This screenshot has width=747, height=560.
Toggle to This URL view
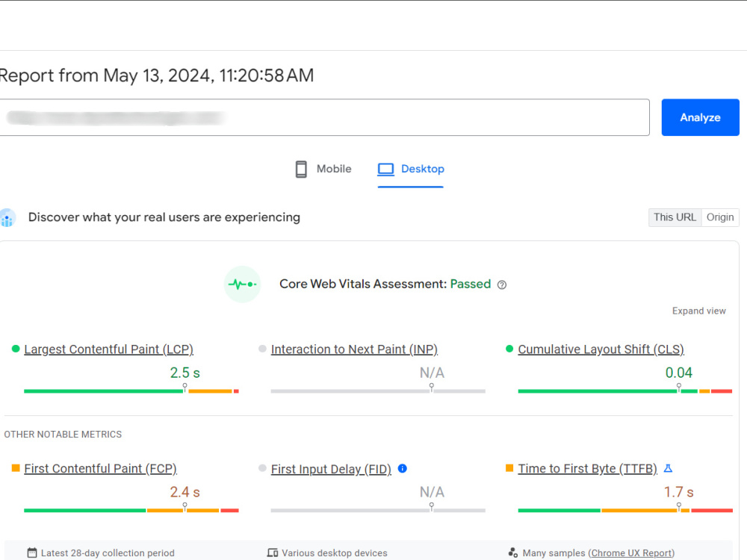click(x=675, y=217)
